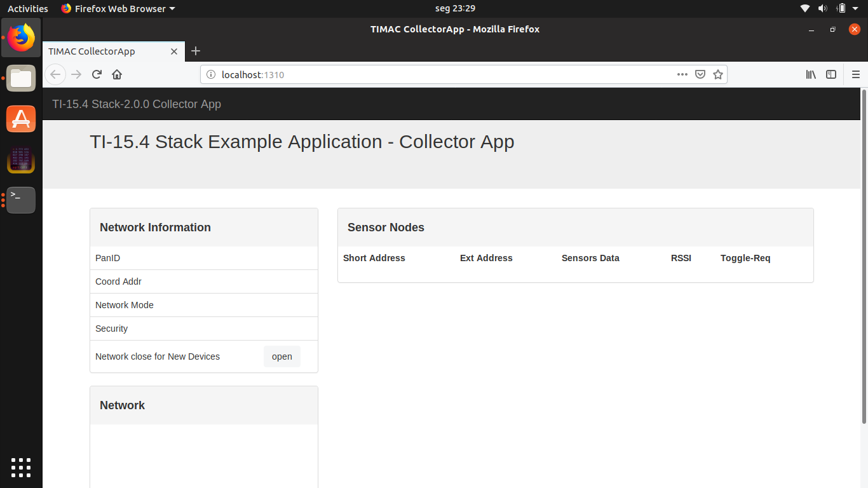Open Firefox from the Ubuntu dock
Viewport: 868px width, 488px height.
click(x=21, y=38)
